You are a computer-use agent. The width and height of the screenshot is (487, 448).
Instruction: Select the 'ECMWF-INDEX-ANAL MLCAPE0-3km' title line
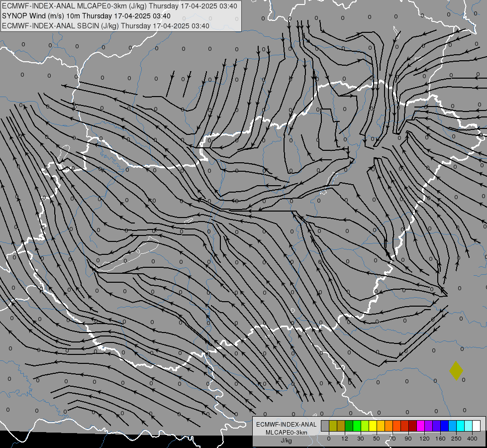click(119, 6)
